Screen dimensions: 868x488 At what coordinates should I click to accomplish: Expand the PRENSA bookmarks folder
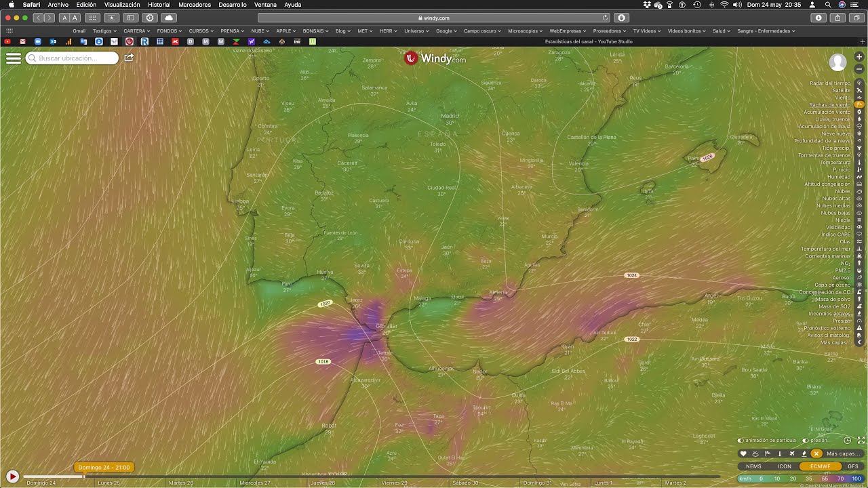(233, 30)
